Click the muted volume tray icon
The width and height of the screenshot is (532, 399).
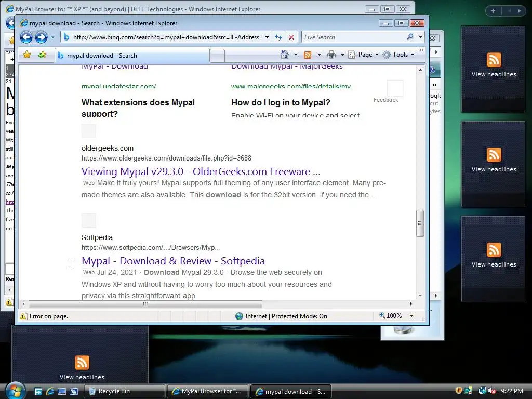pyautogui.click(x=492, y=391)
